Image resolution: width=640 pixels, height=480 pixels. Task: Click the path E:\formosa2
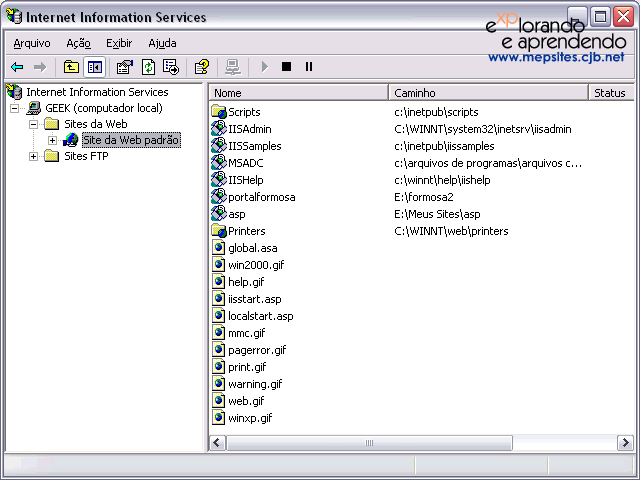click(424, 197)
